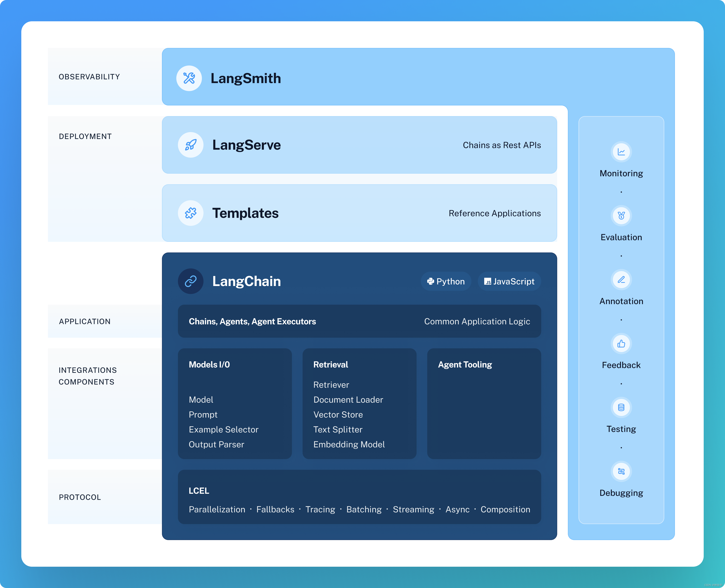725x588 pixels.
Task: Click the Retrieval card heading
Action: coord(331,364)
